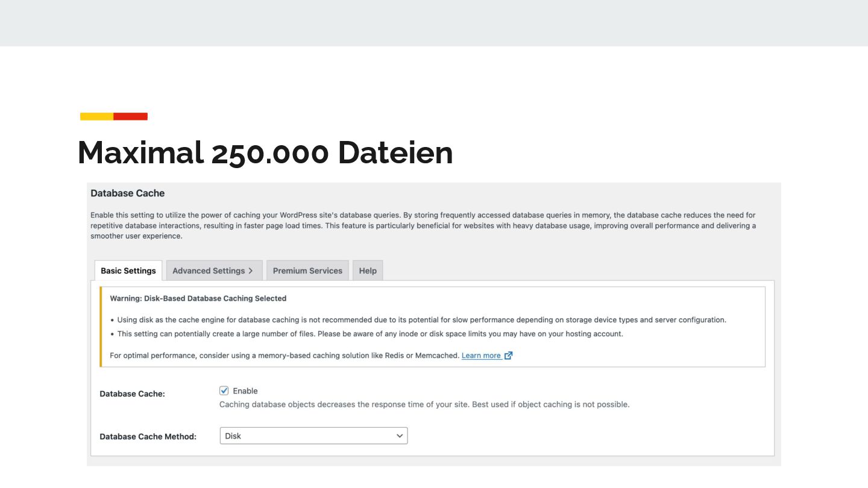The image size is (868, 488).
Task: Click the red segment of the accent bar
Action: 131,116
